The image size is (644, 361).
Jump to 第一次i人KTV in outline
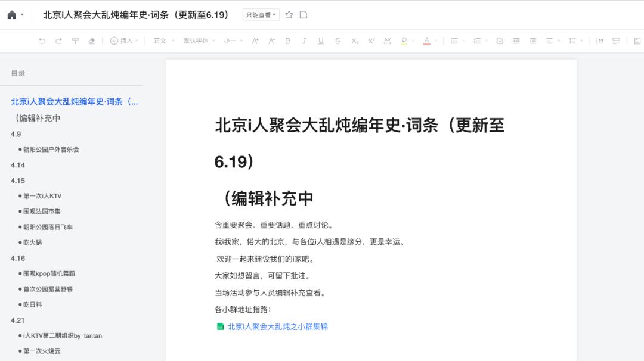pos(42,196)
